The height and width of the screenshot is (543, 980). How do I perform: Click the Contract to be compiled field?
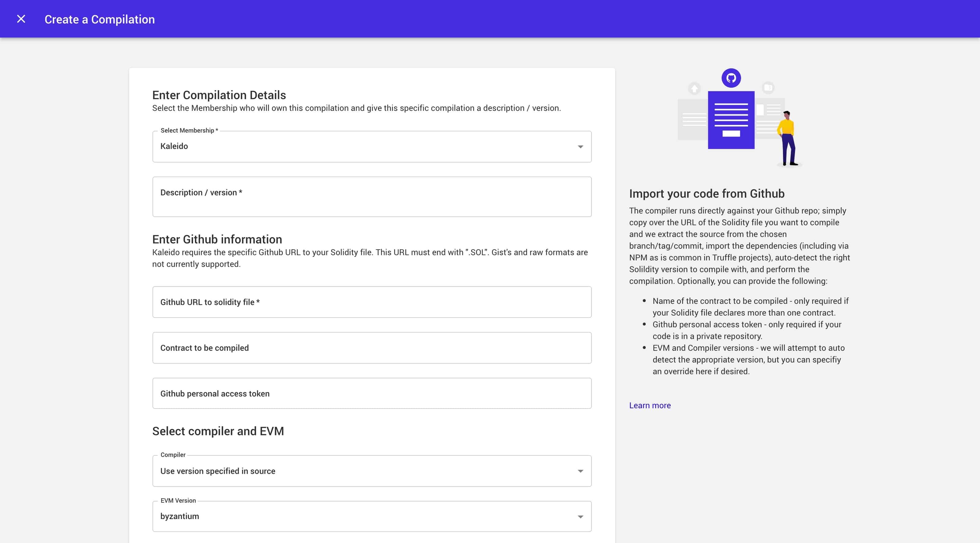(372, 347)
